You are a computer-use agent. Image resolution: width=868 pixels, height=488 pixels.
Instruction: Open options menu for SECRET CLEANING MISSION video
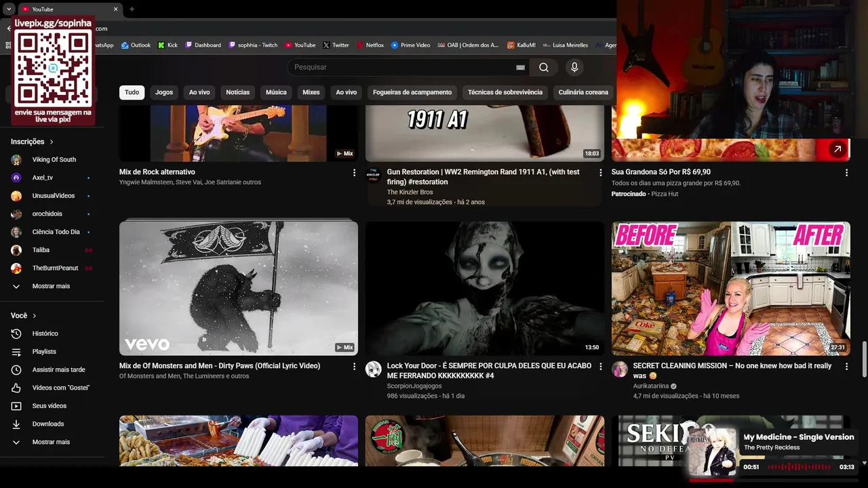click(846, 367)
